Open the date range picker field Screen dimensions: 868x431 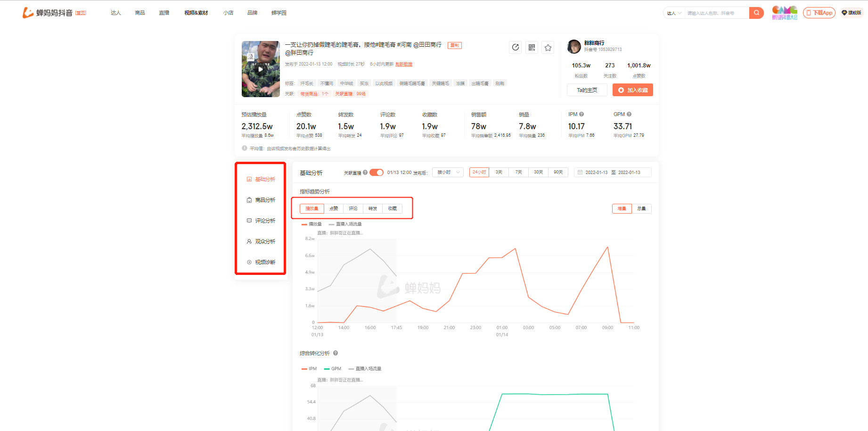[613, 173]
